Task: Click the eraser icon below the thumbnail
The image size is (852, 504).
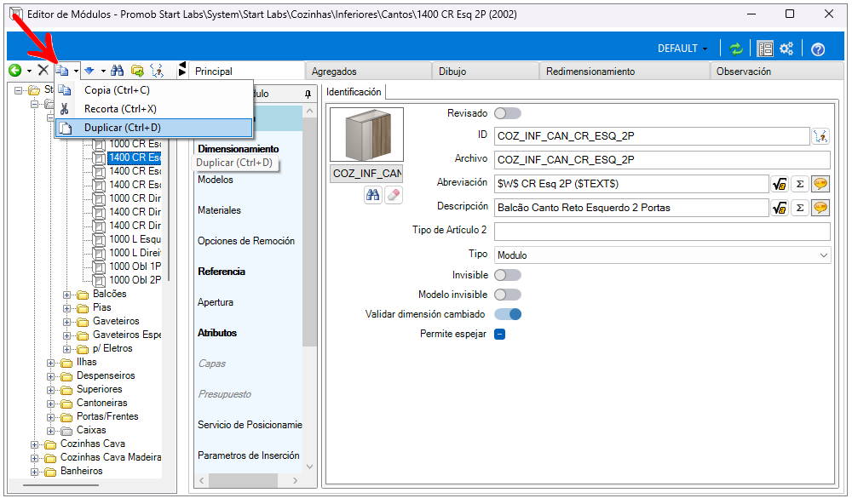Action: pos(393,195)
